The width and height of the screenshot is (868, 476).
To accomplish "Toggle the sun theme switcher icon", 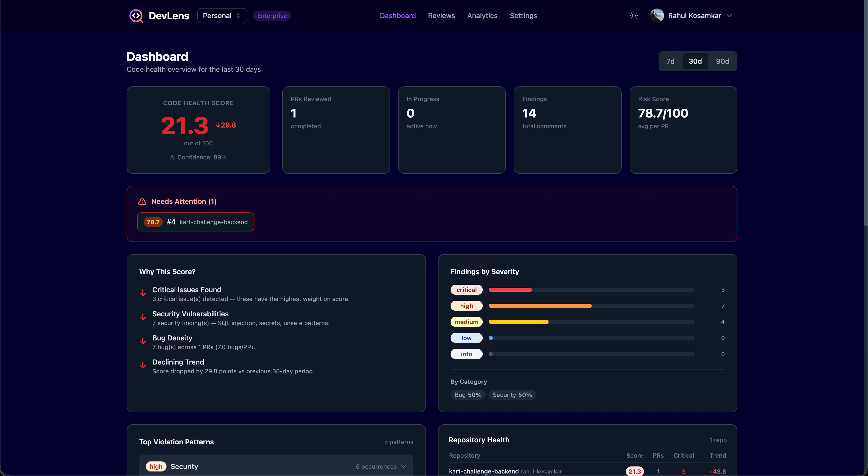I will (634, 16).
